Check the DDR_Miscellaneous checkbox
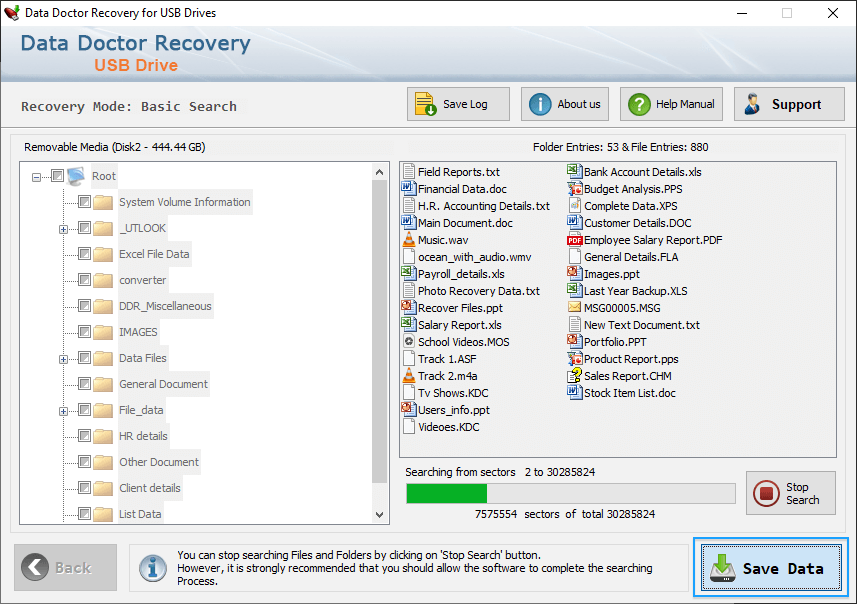The width and height of the screenshot is (857, 604). pos(84,306)
